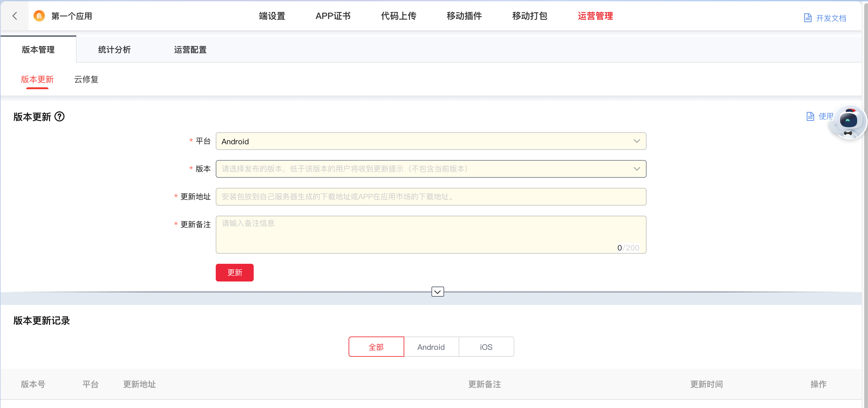Image resolution: width=868 pixels, height=408 pixels.
Task: Click the orange app logo icon
Action: tap(39, 16)
